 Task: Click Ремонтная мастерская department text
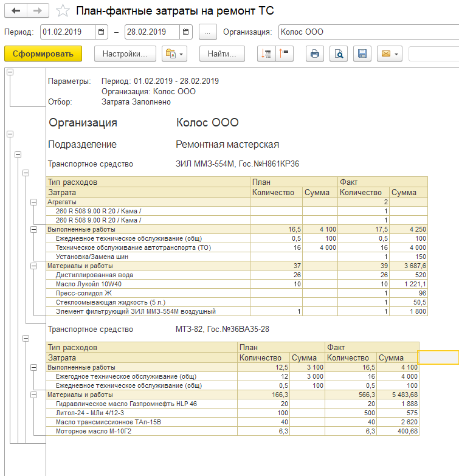(227, 145)
